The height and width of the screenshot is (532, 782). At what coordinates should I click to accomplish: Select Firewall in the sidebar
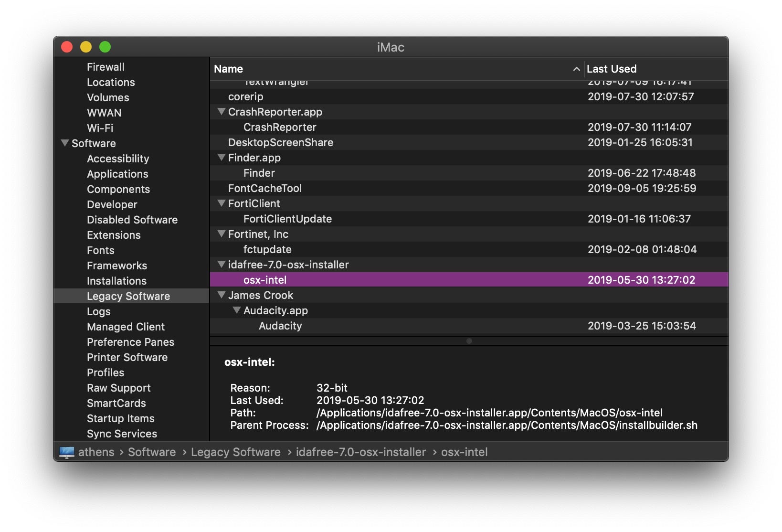coord(106,67)
